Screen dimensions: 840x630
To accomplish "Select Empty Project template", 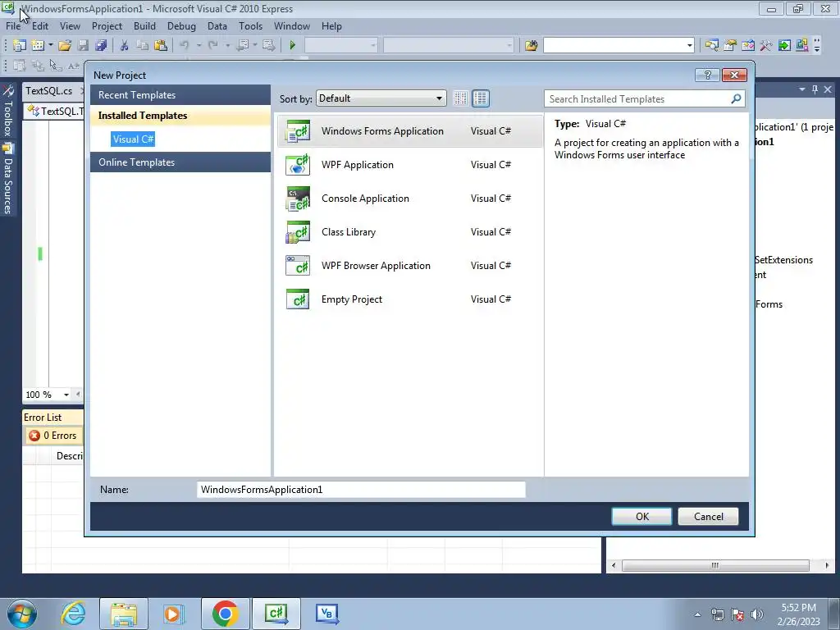I will coord(410,300).
